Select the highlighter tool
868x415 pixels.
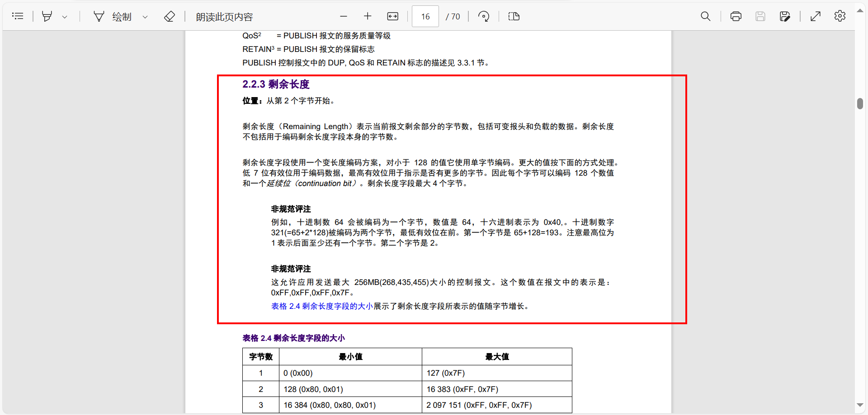click(47, 17)
